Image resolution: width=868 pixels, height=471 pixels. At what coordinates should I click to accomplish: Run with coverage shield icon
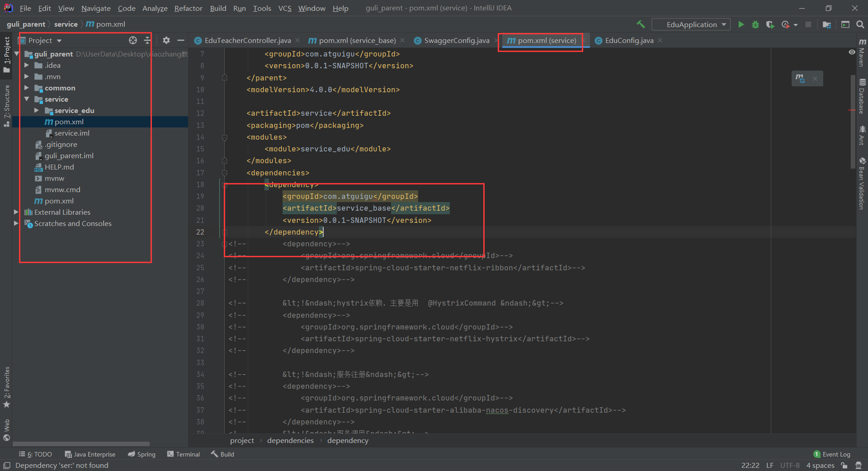(770, 24)
